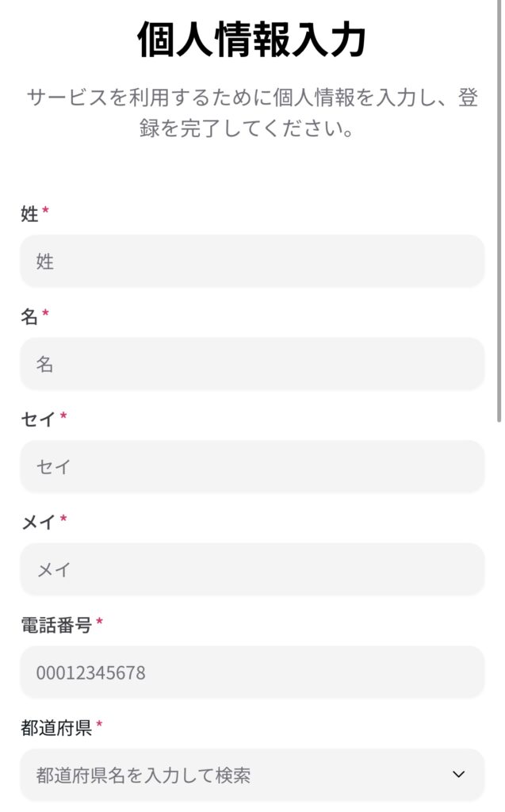The width and height of the screenshot is (505, 812).
Task: Click the 電話番号 label text
Action: [56, 625]
